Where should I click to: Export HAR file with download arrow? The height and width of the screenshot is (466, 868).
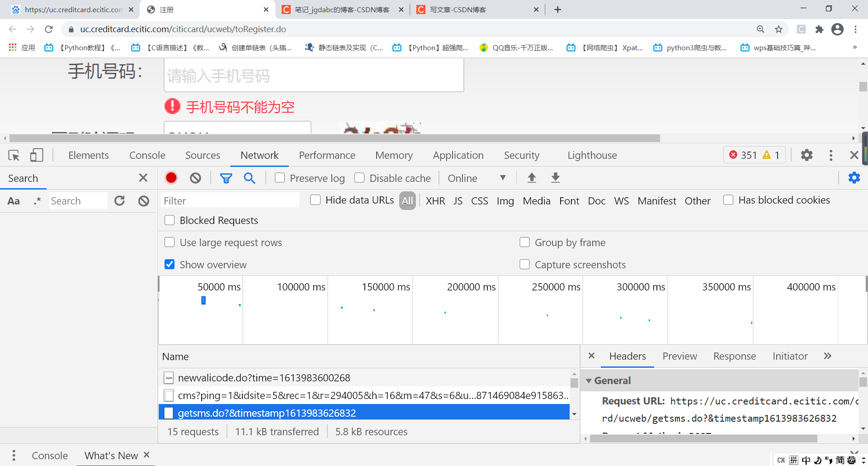pyautogui.click(x=556, y=178)
